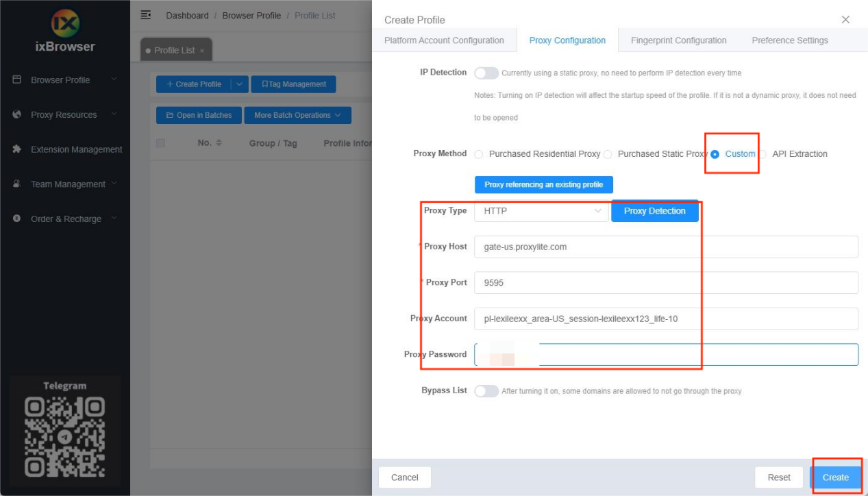Click the Proxy Host field
The image size is (868, 496).
(666, 247)
